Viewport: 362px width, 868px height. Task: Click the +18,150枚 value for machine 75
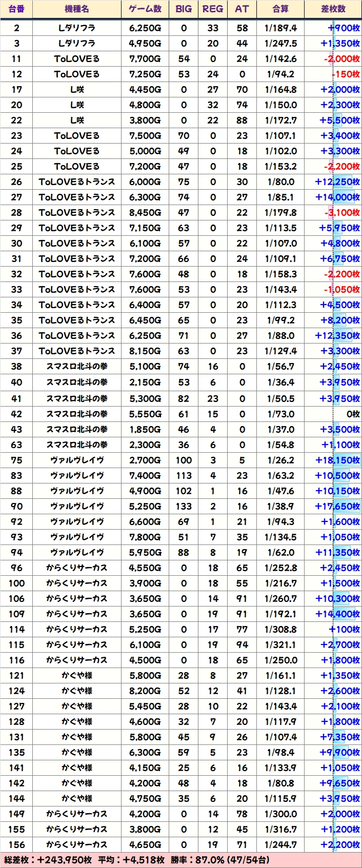(x=337, y=460)
